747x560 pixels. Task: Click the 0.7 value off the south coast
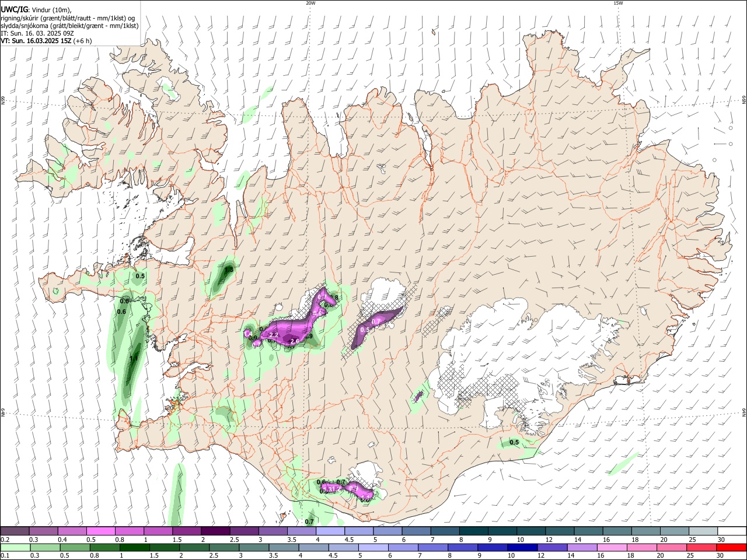pos(309,521)
